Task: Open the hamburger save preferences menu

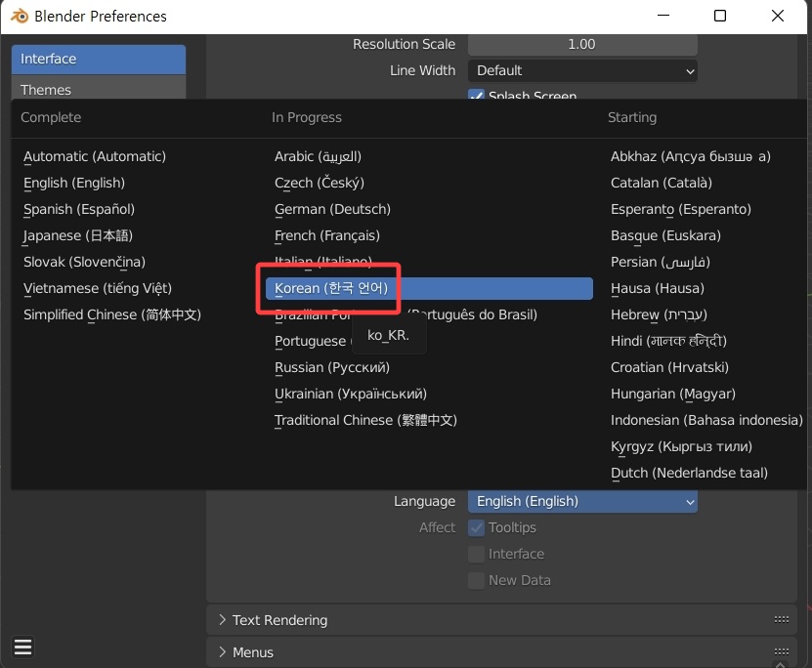Action: [22, 647]
